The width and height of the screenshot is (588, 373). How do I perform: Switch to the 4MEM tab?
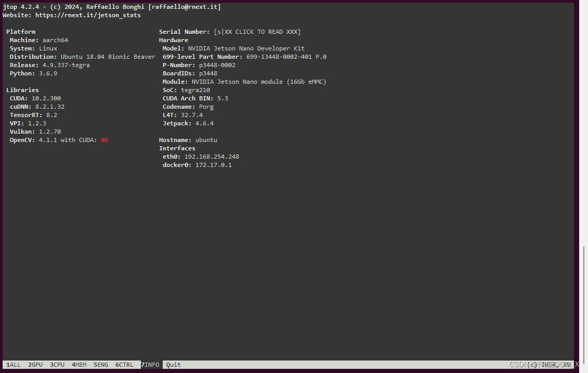tap(79, 365)
